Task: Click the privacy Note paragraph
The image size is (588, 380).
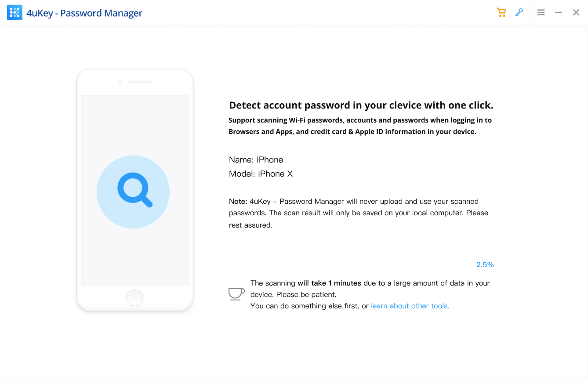Action: [358, 213]
